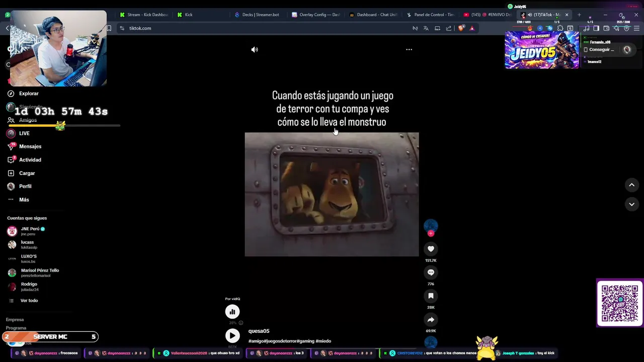Click the #miedo hashtag

pos(324,341)
